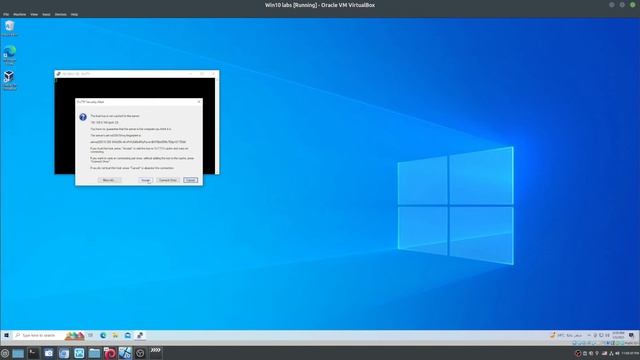Click the weather widget on Windows taskbar

coord(566,335)
